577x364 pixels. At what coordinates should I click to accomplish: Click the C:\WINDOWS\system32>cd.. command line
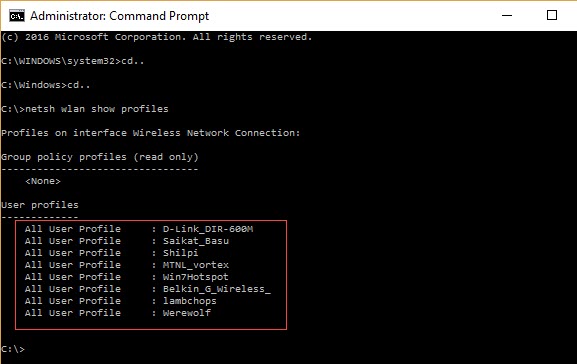72,61
